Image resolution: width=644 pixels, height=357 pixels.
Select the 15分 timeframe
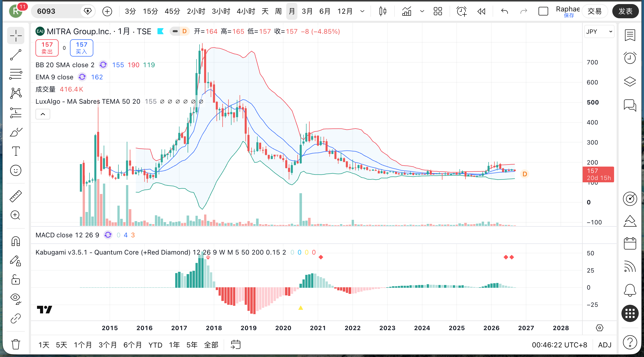(x=150, y=11)
